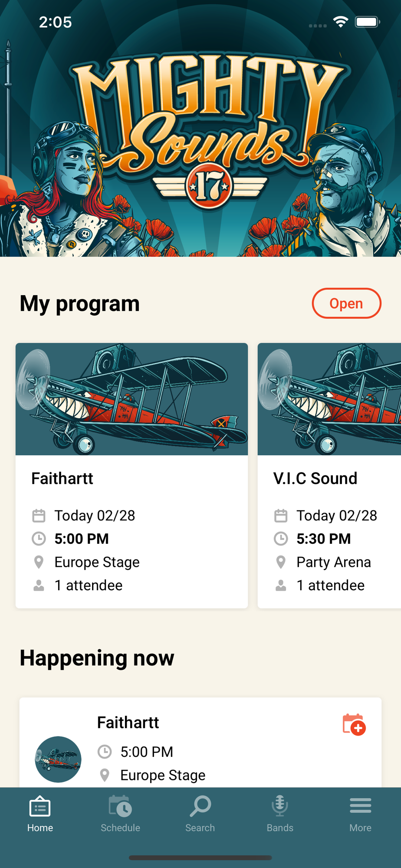Viewport: 401px width, 868px height.
Task: Tap the Wi-Fi status icon
Action: [341, 22]
